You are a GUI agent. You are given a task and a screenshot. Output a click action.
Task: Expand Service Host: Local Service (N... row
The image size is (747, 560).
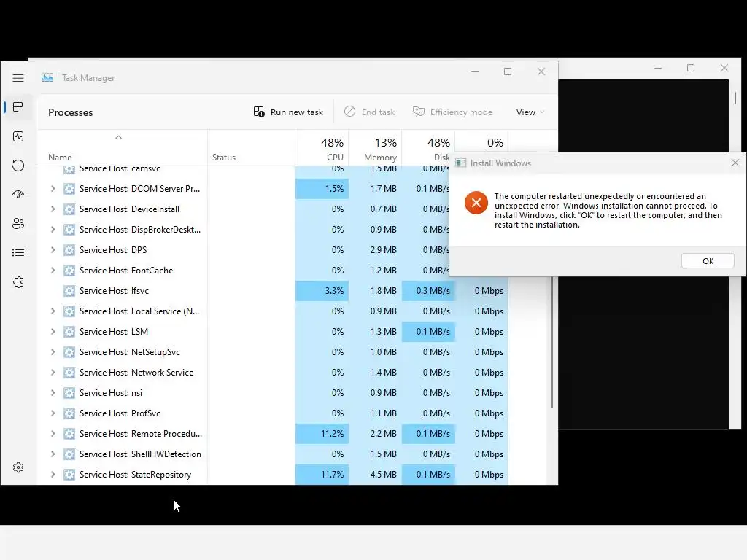53,311
